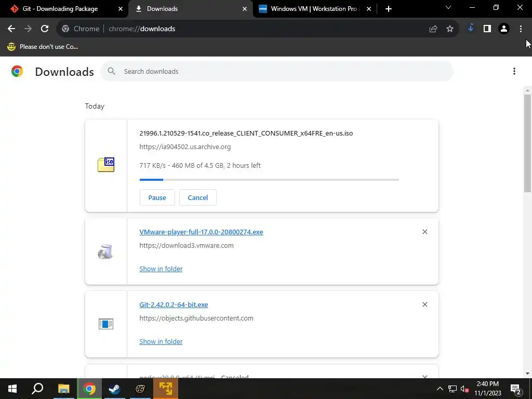Image resolution: width=532 pixels, height=399 pixels.
Task: Click the page vertical scrollbar thumb
Action: (527, 143)
